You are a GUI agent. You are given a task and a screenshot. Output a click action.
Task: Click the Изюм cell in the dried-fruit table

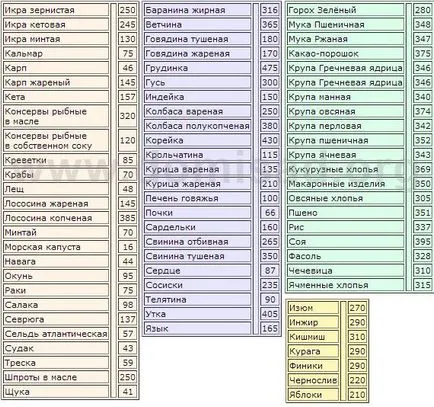coord(313,308)
